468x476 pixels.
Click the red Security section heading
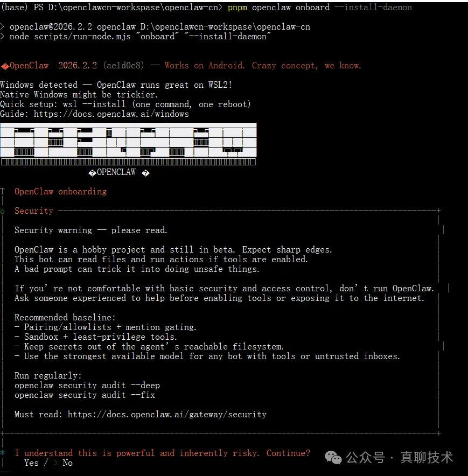34,211
